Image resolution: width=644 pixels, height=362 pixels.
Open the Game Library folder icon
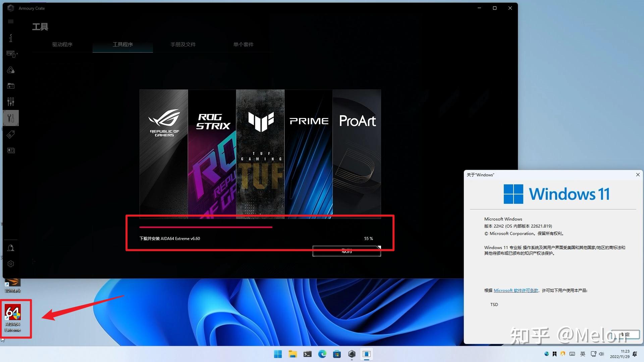11,86
